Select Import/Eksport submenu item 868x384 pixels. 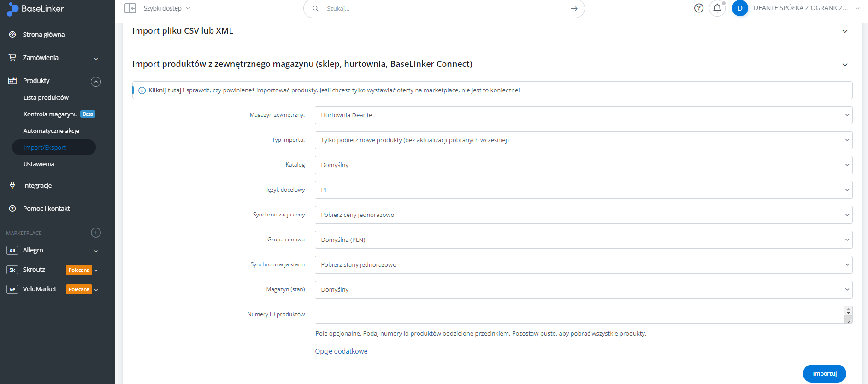coord(54,147)
